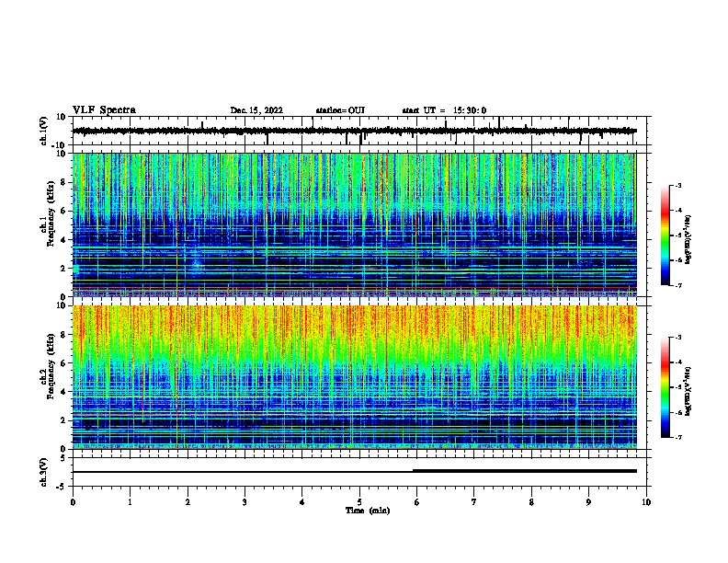728x563 pixels.
Task: Click time axis tick label "8"
Action: pos(531,502)
